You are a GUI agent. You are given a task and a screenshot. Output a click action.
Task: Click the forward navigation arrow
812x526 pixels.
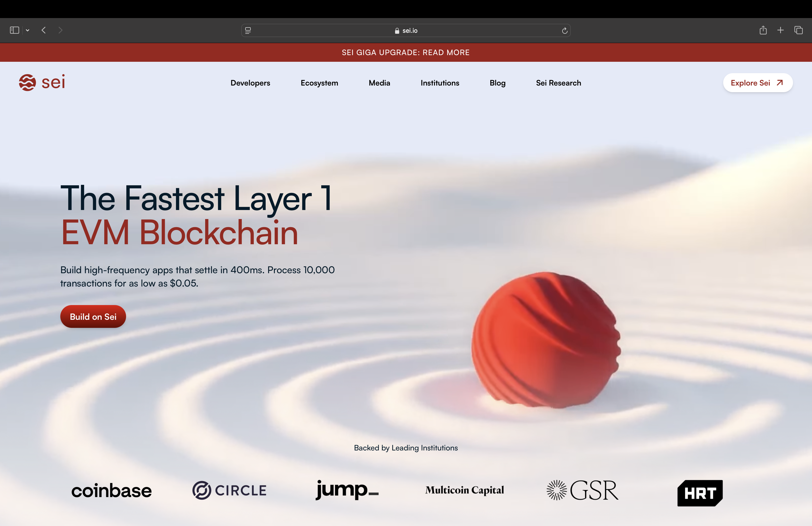60,30
